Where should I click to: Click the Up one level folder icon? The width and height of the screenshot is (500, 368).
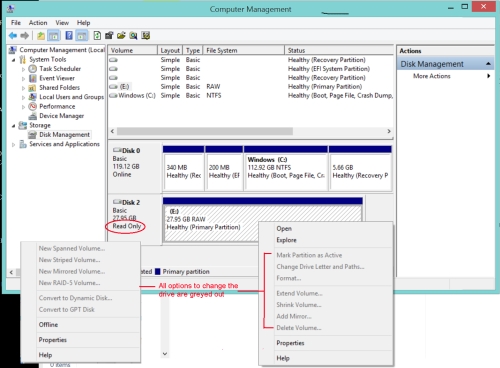pos(41,36)
